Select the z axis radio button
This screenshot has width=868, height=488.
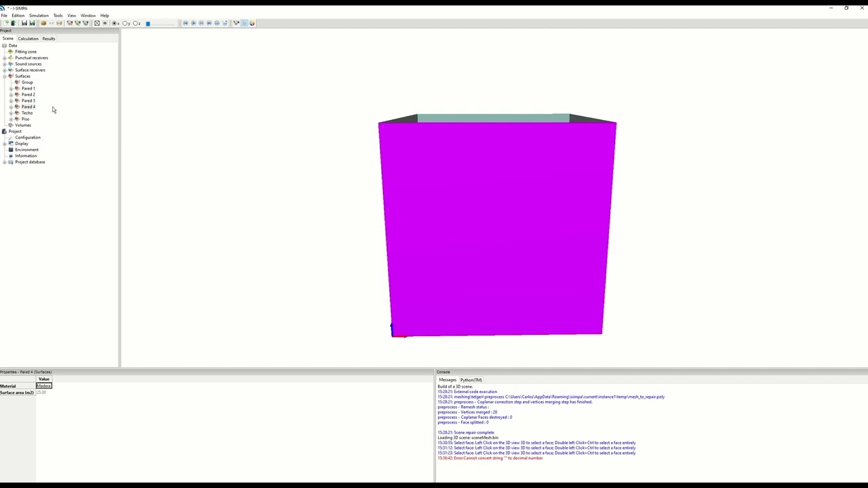click(x=137, y=23)
